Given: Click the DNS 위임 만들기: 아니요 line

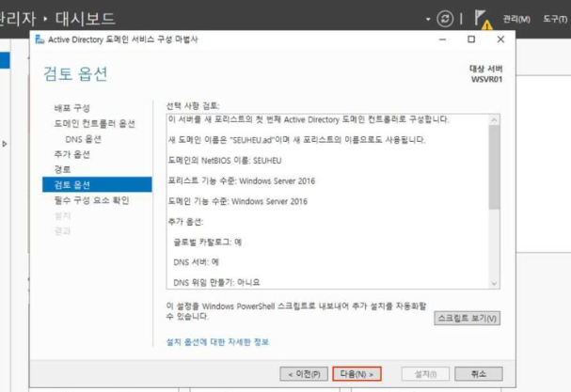Looking at the screenshot, I should pyautogui.click(x=216, y=282).
